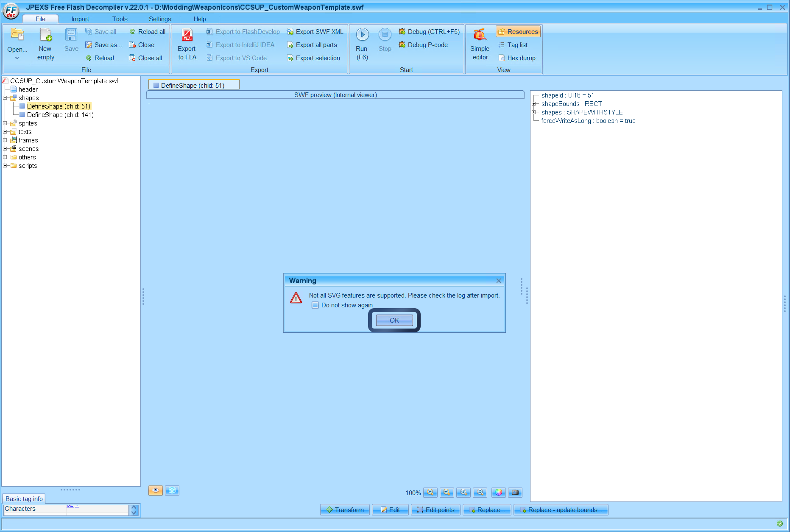Switch to Simple editor view
The height and width of the screenshot is (532, 790).
pyautogui.click(x=479, y=44)
